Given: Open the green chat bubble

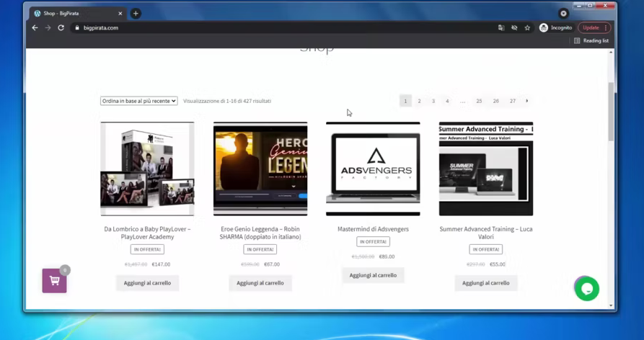Looking at the screenshot, I should click(587, 289).
